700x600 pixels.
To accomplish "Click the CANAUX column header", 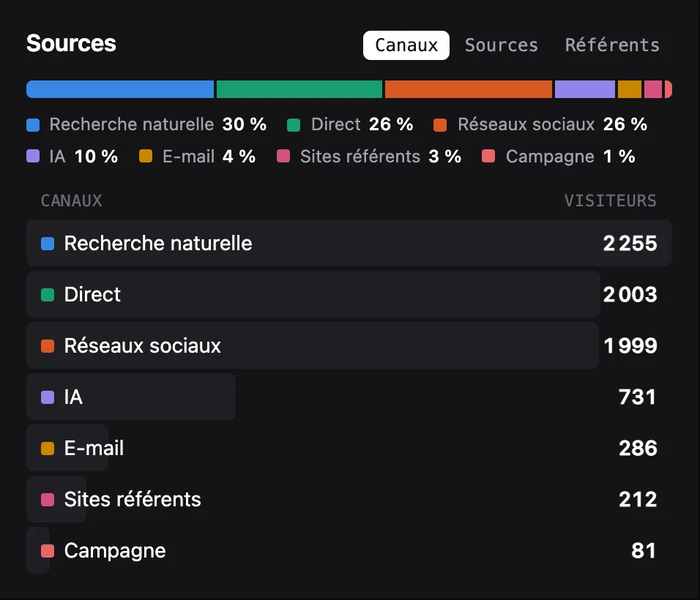I will [x=72, y=200].
